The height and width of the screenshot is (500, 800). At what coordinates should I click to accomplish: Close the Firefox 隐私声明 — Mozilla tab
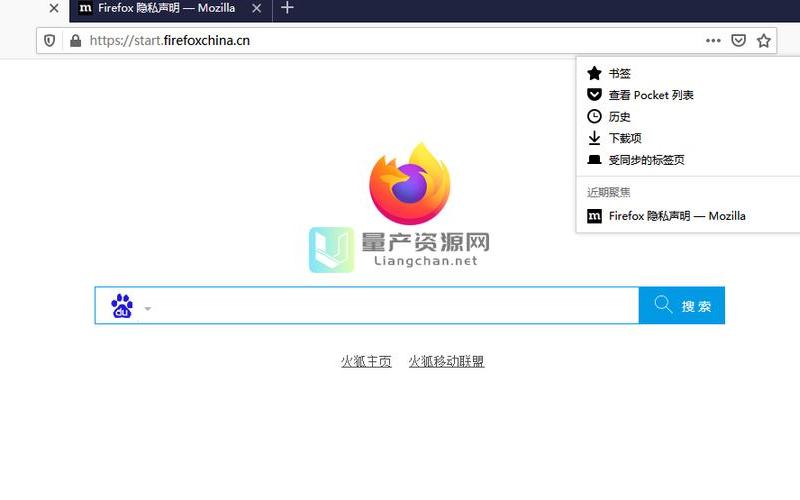point(257,8)
